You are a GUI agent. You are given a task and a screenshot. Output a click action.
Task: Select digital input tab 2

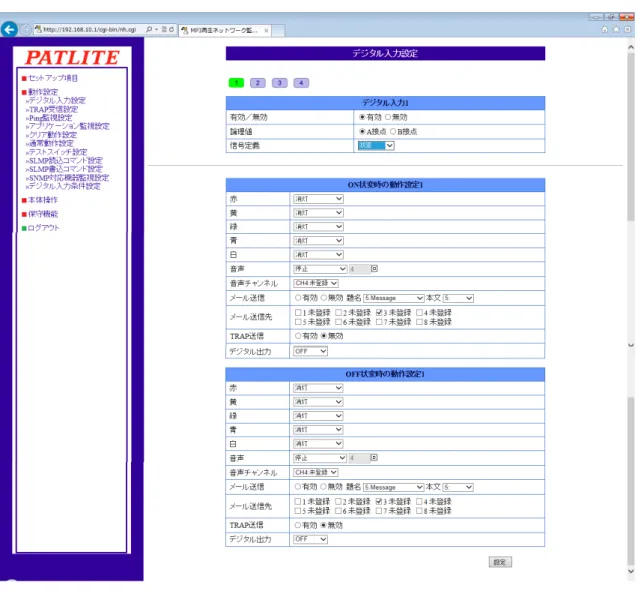[x=258, y=83]
